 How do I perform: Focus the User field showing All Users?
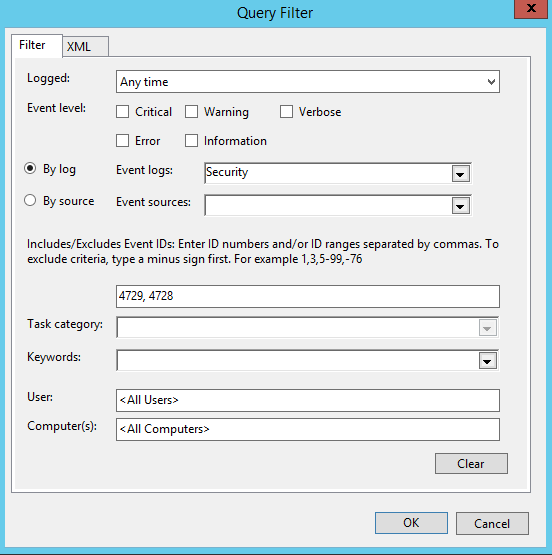click(308, 400)
